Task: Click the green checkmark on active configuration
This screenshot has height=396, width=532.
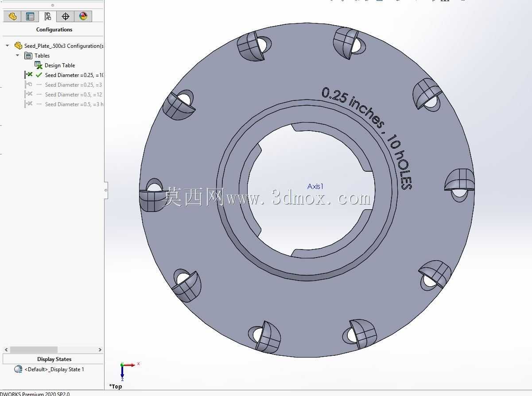Action: (x=39, y=75)
